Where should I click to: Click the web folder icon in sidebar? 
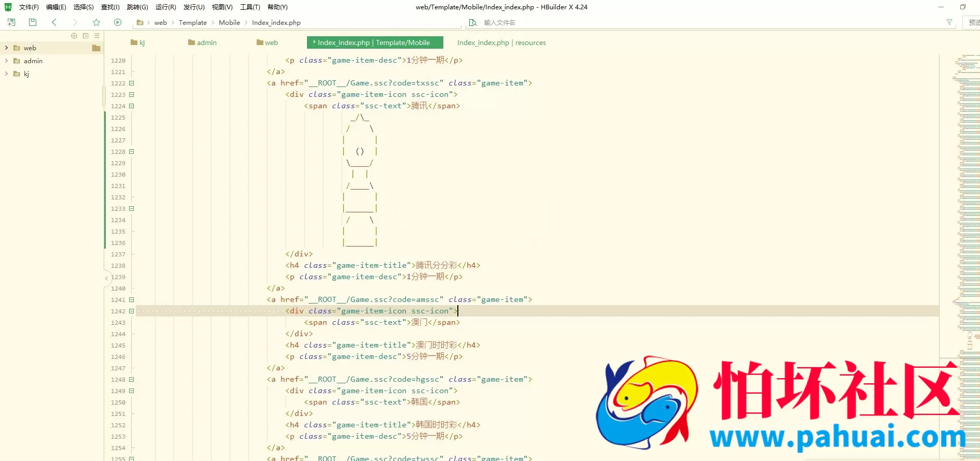(17, 48)
